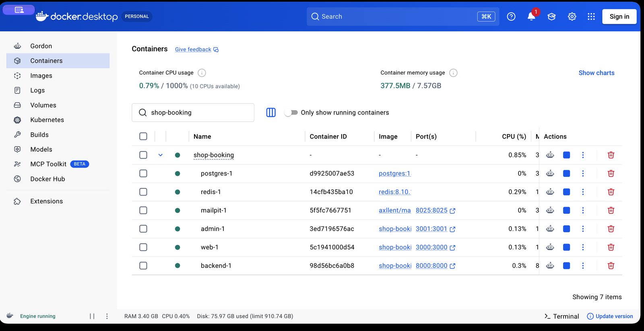The height and width of the screenshot is (331, 644).
Task: Click the Sign in button
Action: point(619,17)
